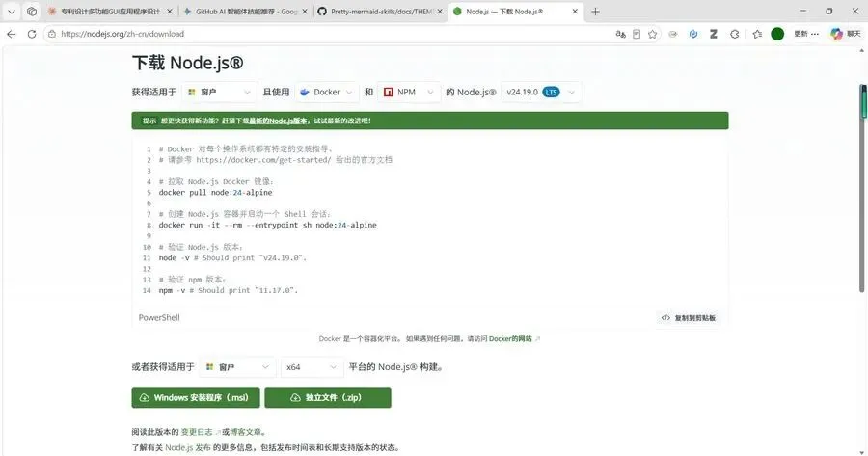This screenshot has height=456, width=868.
Task: Open the Docker install method dropdown
Action: click(x=327, y=92)
